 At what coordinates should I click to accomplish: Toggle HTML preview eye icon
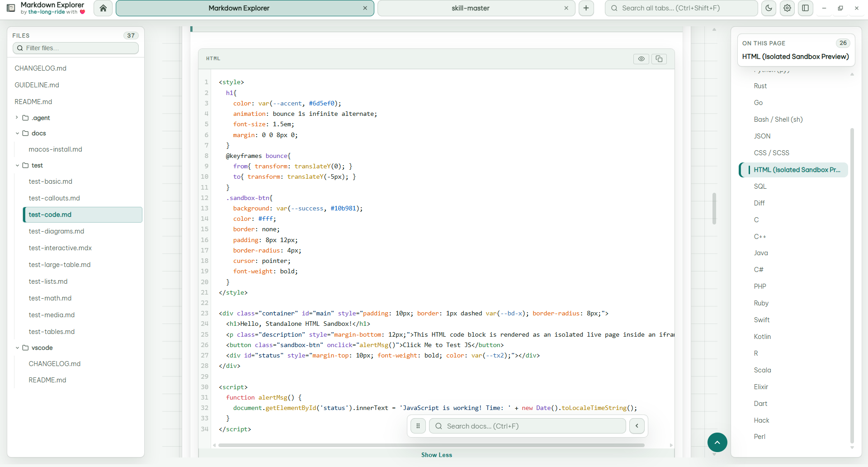point(641,59)
